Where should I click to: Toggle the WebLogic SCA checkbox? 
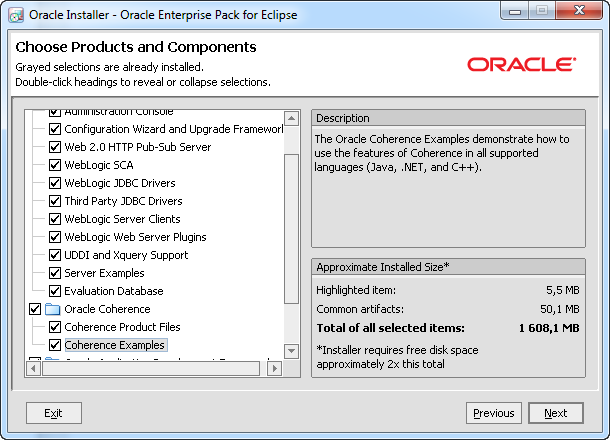(55, 165)
